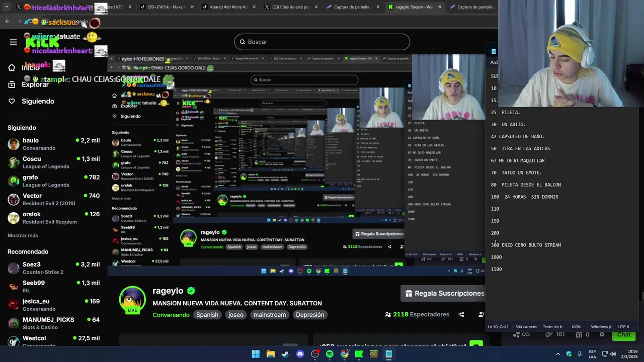Click Notepad line '80 PILETA DESDE EL BALCON'
This screenshot has width=644, height=362.
pos(526,185)
